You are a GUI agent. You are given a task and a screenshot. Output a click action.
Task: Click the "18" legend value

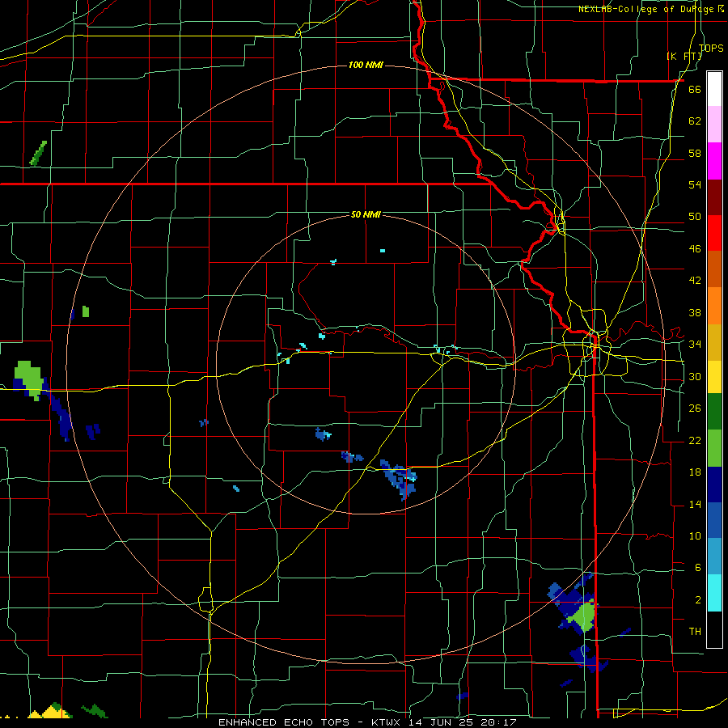695,472
